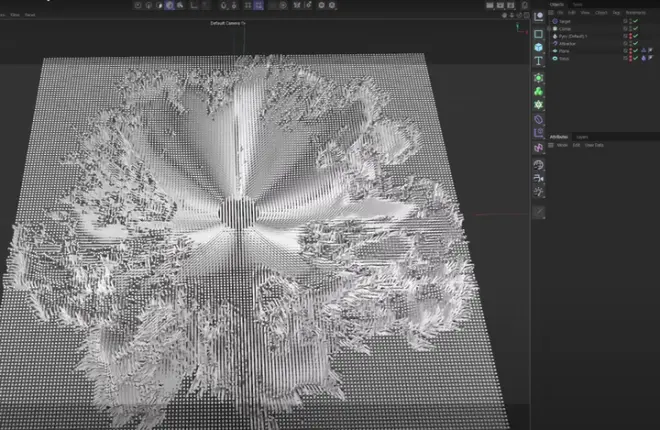This screenshot has height=430, width=660.
Task: Select the green Cloner MoGraph icon
Action: tap(538, 91)
